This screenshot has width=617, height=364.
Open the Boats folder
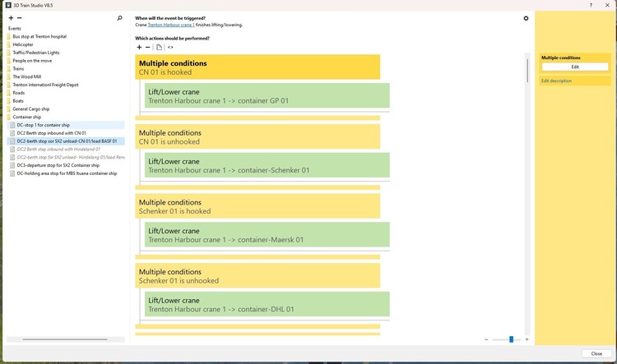18,101
